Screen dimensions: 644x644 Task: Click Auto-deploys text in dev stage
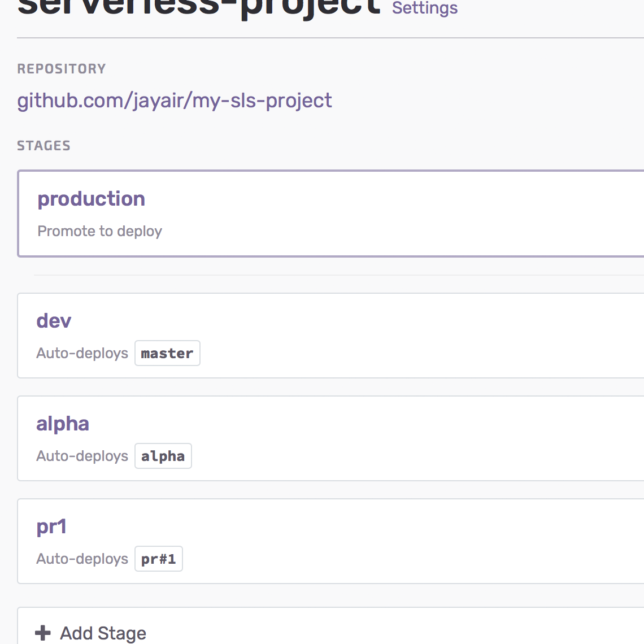point(82,353)
